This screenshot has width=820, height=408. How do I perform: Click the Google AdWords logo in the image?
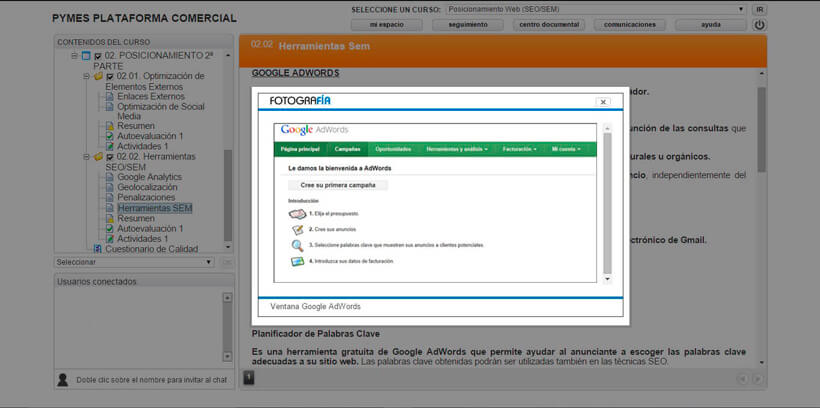[314, 130]
